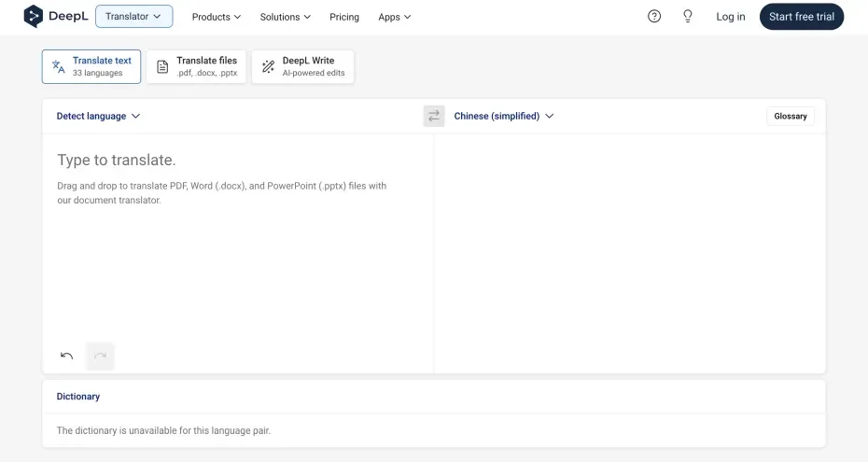Click the document icon in Translate files
868x462 pixels.
pos(162,66)
